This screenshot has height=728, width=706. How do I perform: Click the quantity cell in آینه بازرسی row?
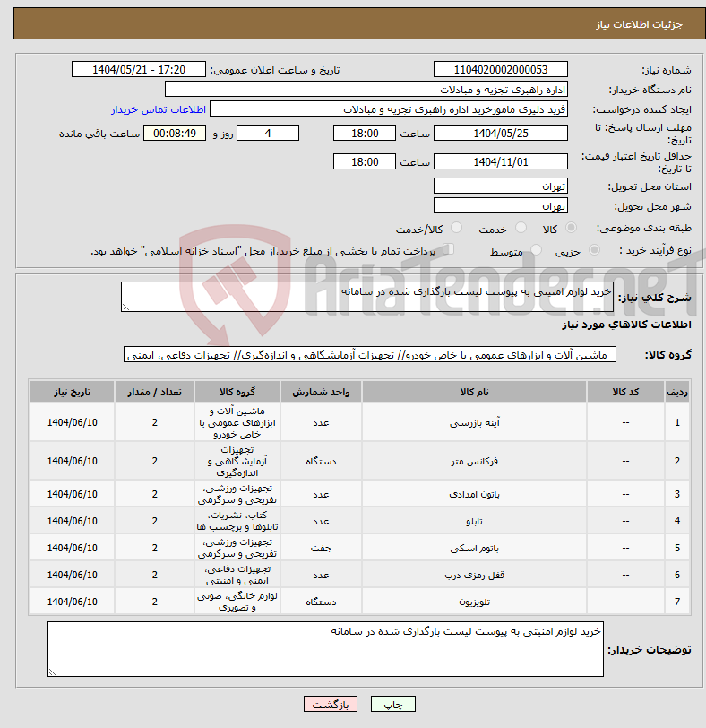154,422
